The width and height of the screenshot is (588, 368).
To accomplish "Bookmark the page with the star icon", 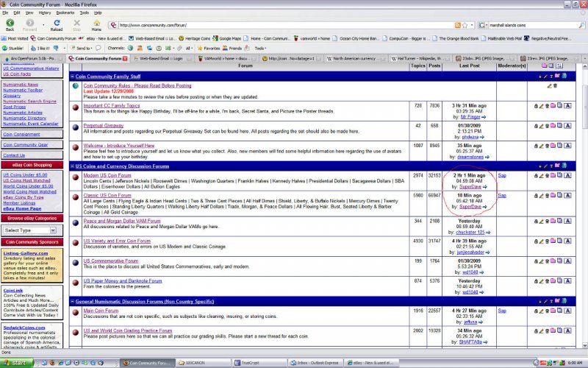I will (465, 25).
